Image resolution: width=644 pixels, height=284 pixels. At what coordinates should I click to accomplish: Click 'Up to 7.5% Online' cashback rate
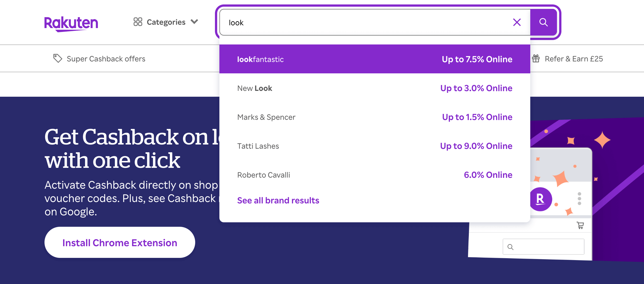click(x=477, y=59)
